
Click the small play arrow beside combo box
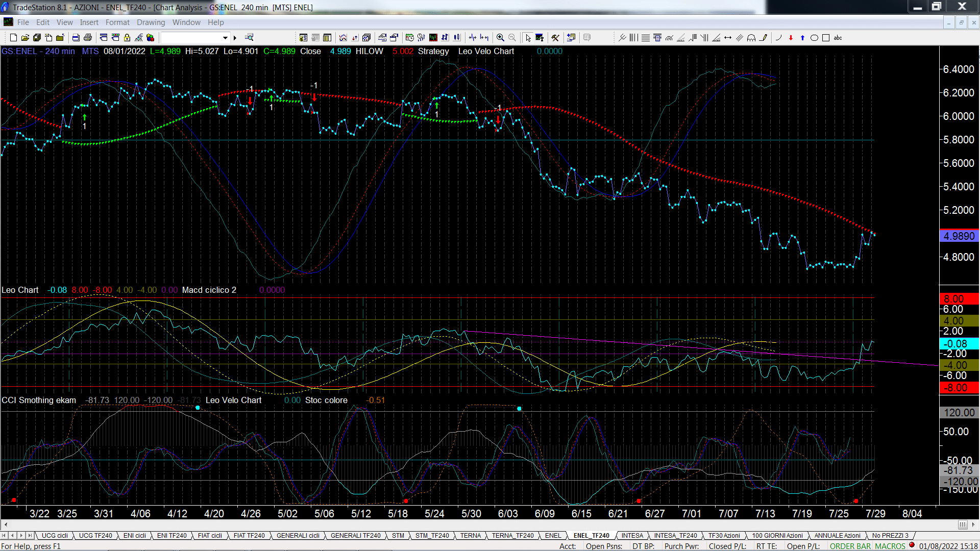pos(235,37)
